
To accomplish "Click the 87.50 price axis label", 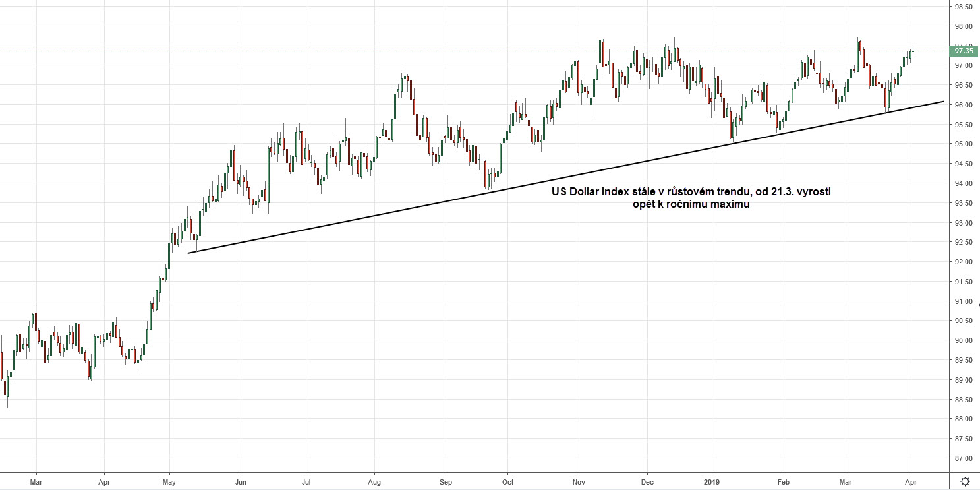I will point(963,439).
